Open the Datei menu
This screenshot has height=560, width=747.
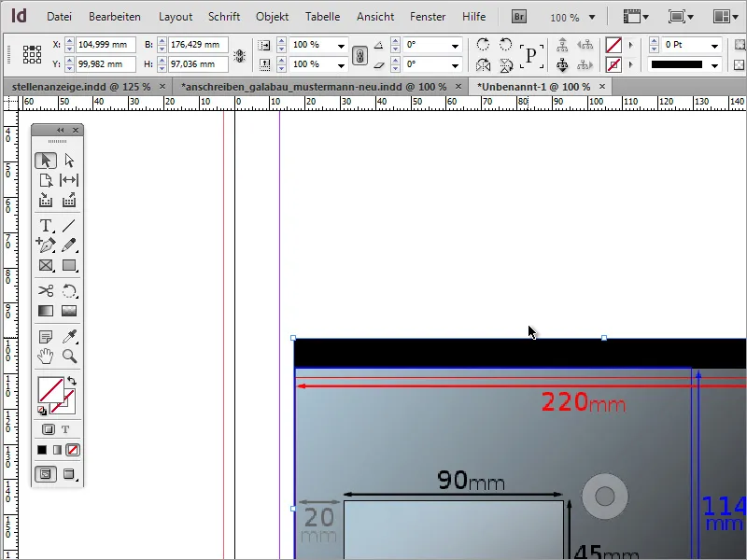click(x=59, y=17)
